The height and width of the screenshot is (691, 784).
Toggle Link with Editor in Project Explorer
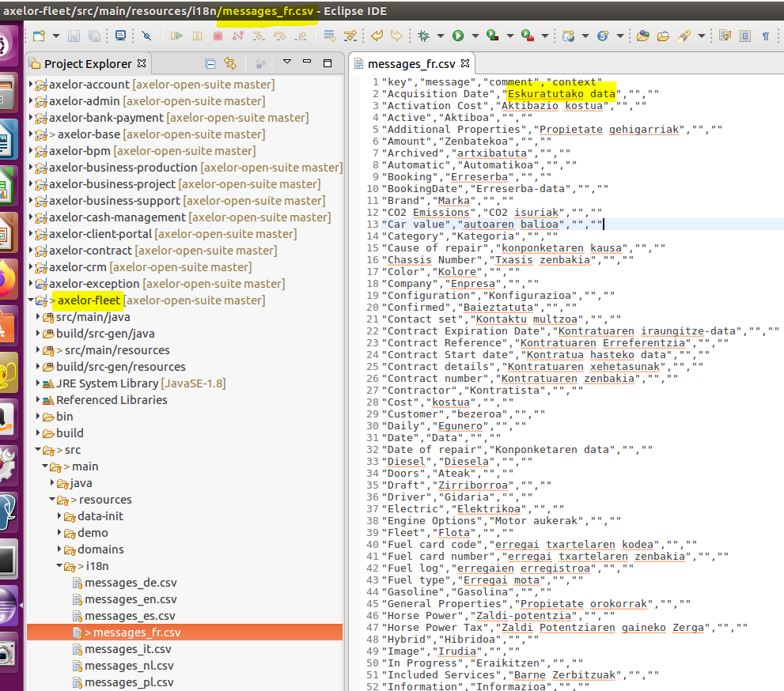coord(230,63)
